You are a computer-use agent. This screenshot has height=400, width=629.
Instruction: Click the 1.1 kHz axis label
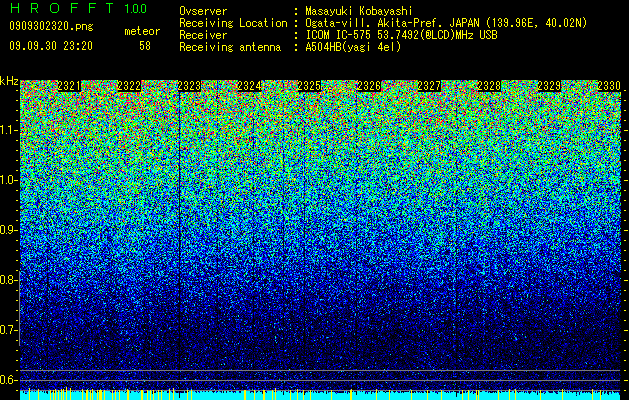click(8, 130)
